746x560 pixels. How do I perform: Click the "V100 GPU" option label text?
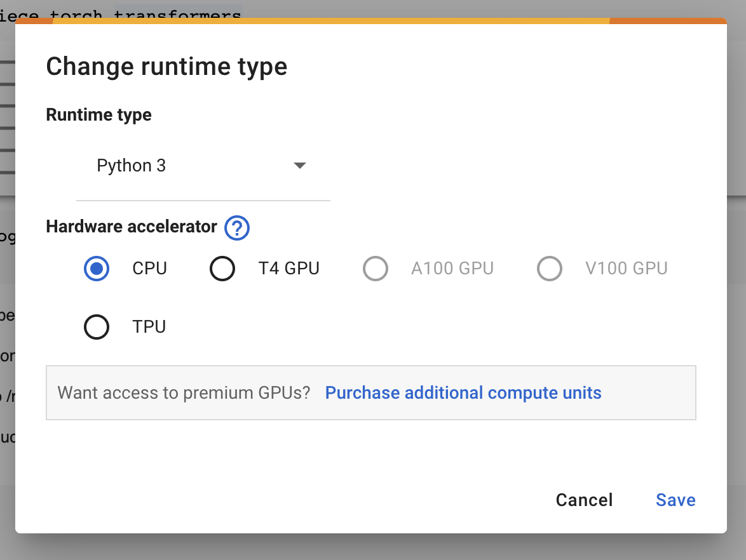627,269
